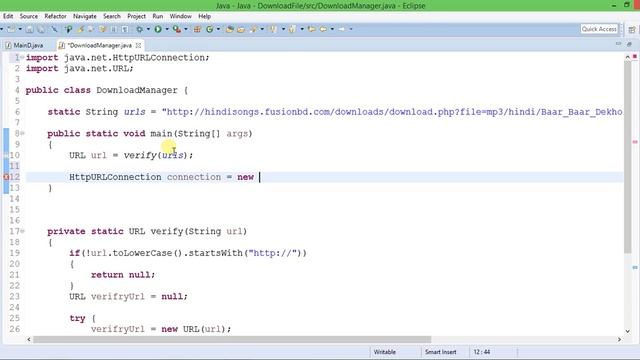
Task: Click the Debug bug-gear icon
Action: (140, 29)
